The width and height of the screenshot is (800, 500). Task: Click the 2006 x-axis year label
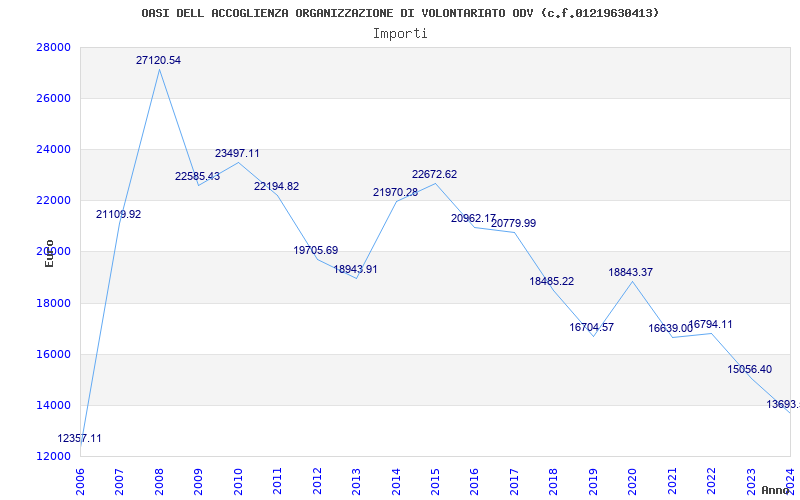80,481
